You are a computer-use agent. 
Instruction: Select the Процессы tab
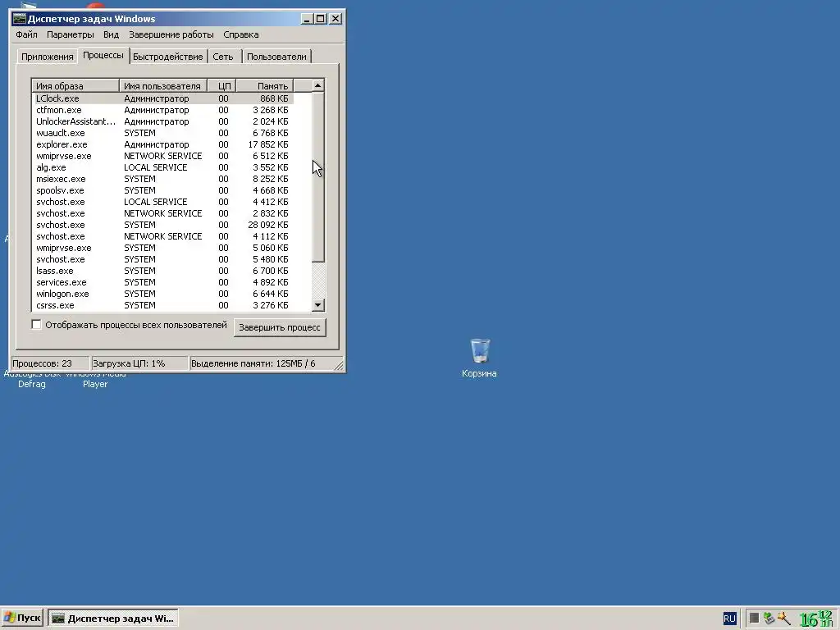click(103, 55)
